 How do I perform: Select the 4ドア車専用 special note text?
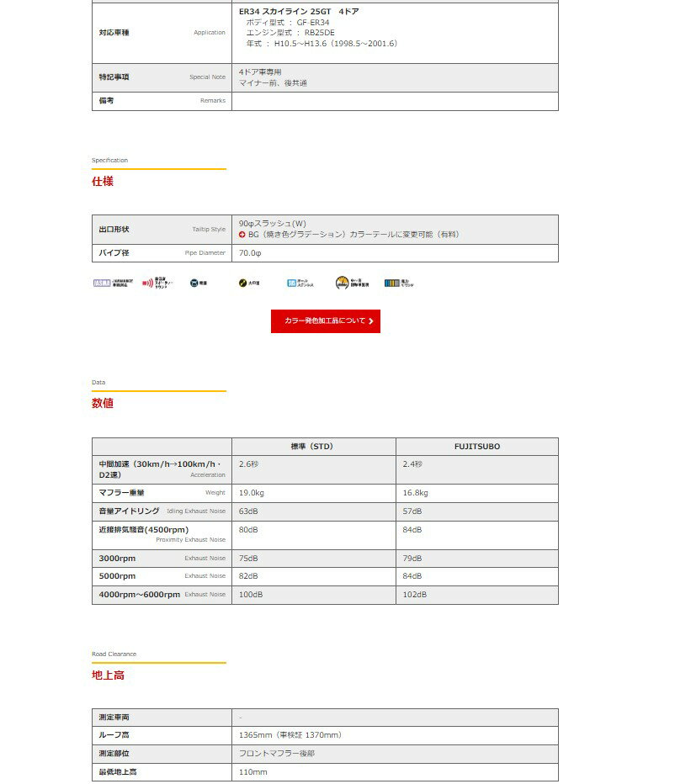[260, 72]
